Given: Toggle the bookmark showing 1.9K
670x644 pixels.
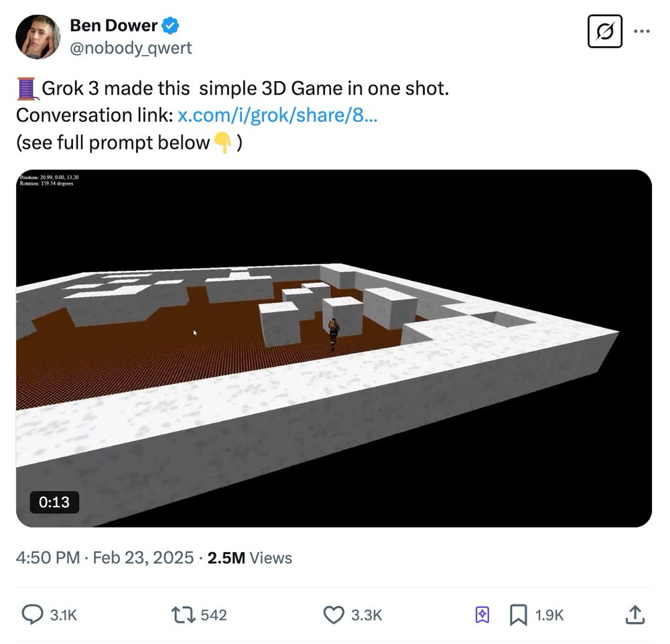Looking at the screenshot, I should pos(518,615).
